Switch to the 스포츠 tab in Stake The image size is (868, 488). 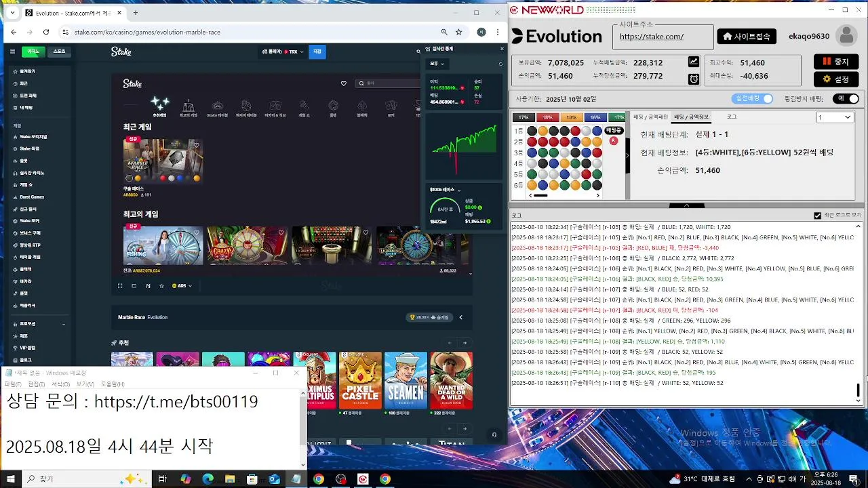pyautogui.click(x=60, y=52)
